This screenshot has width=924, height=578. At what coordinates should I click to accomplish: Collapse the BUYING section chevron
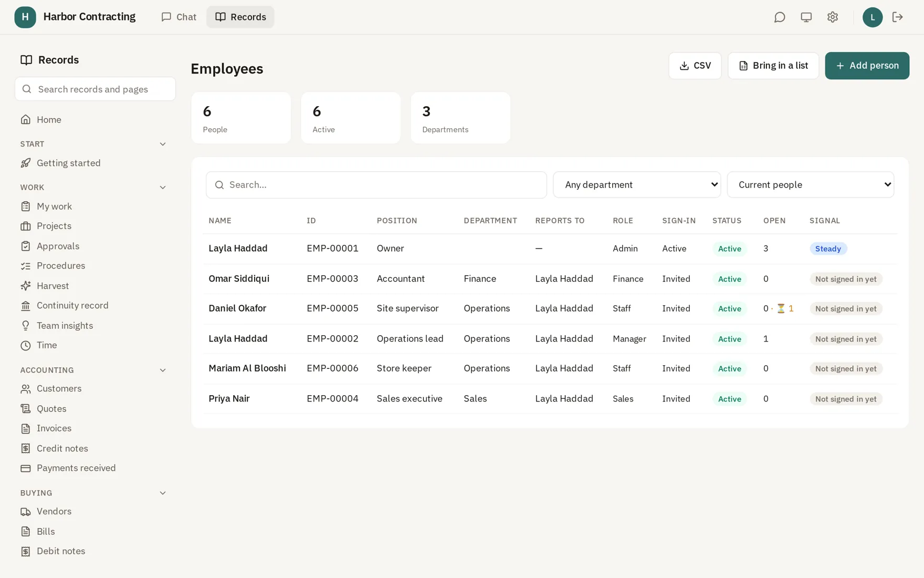coord(163,493)
